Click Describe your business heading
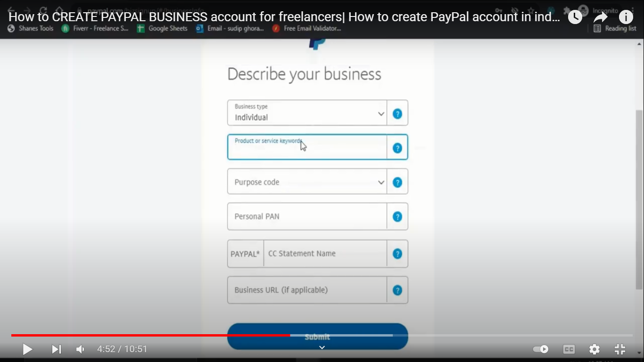This screenshot has height=362, width=644. point(304,74)
